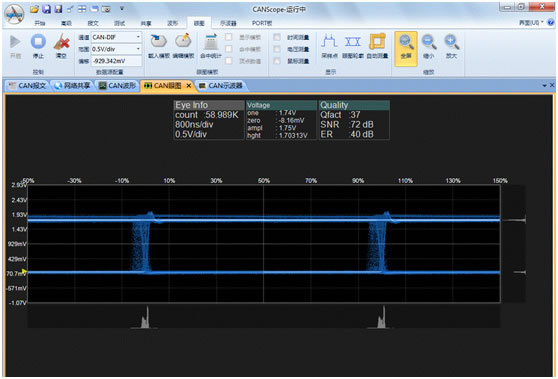The width and height of the screenshot is (558, 379).
Task: Click the yellow zero-level marker on the voltage axis
Action: point(24,272)
